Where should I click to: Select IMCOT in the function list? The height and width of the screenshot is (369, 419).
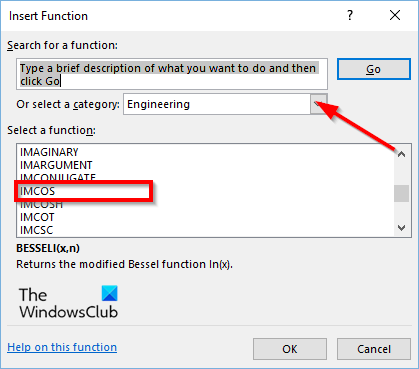pyautogui.click(x=37, y=217)
